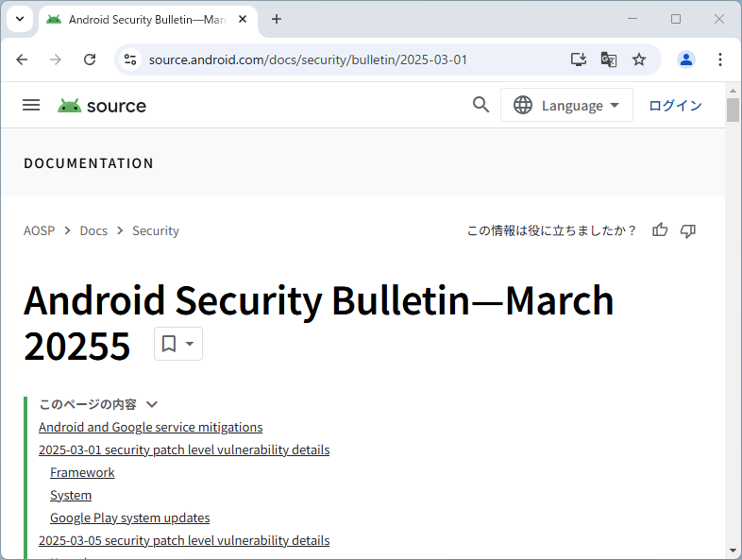The width and height of the screenshot is (742, 560).
Task: Go to Security breadcrumb
Action: coord(156,230)
